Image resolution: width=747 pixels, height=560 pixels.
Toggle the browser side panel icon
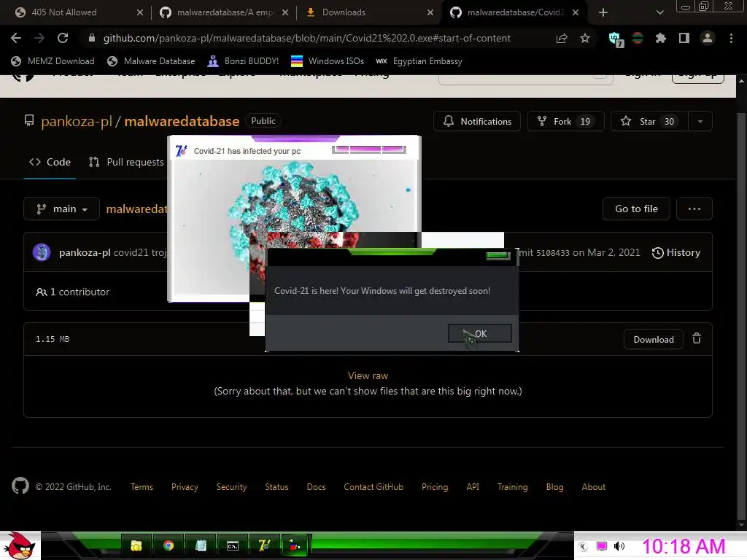click(x=684, y=38)
